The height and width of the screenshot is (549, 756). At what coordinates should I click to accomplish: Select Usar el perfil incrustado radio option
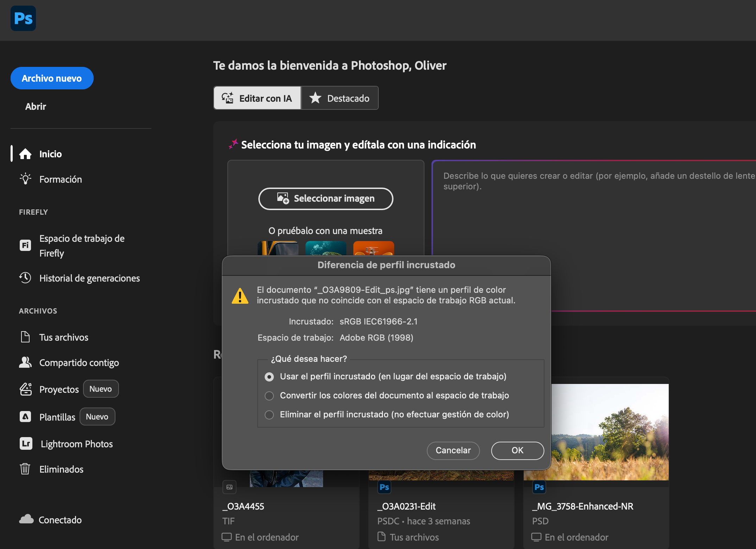click(269, 377)
